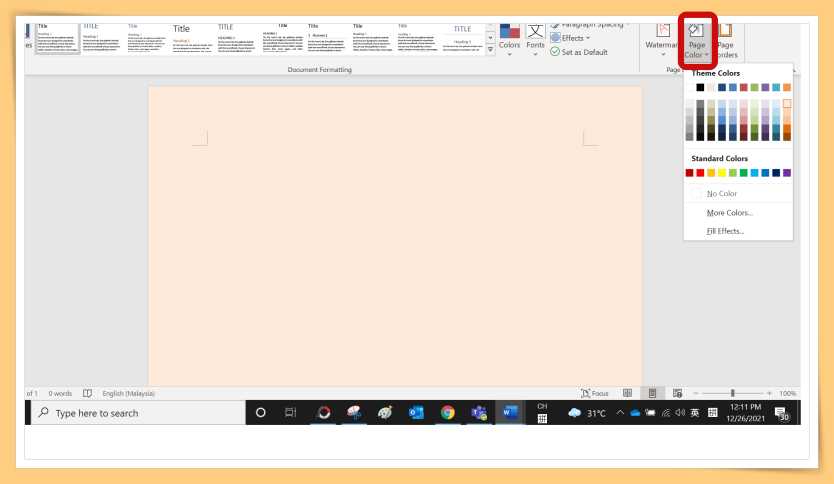Click the Windows taskbar search box
This screenshot has height=484, width=834.
point(138,413)
